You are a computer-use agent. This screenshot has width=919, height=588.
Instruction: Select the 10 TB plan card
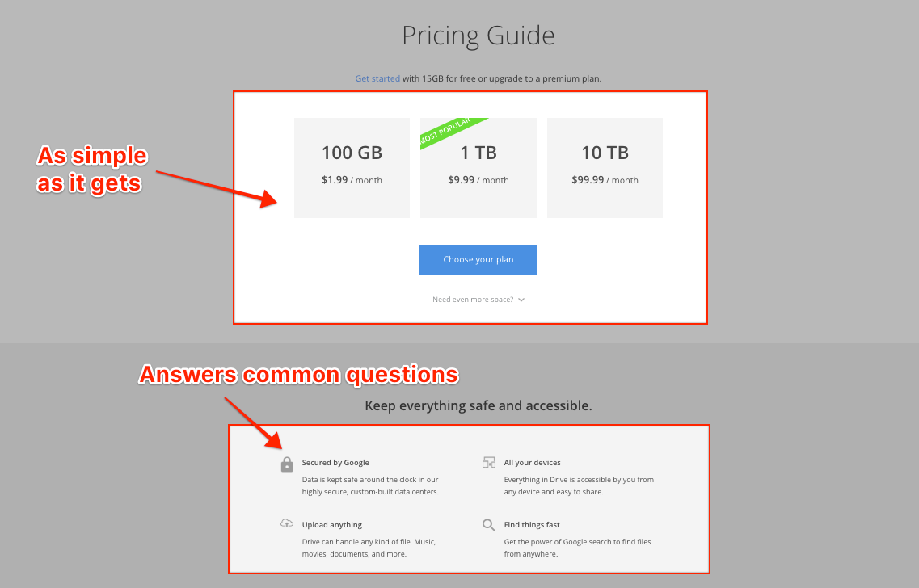[x=605, y=168]
